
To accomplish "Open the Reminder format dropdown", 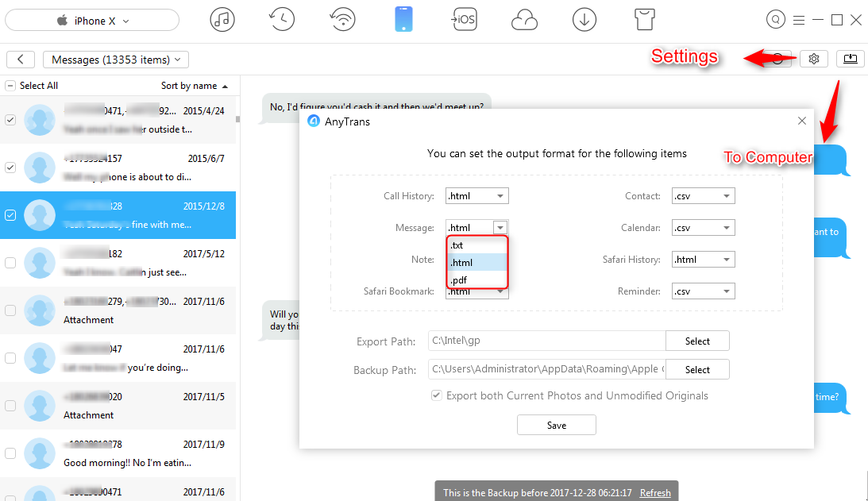I will (x=703, y=291).
